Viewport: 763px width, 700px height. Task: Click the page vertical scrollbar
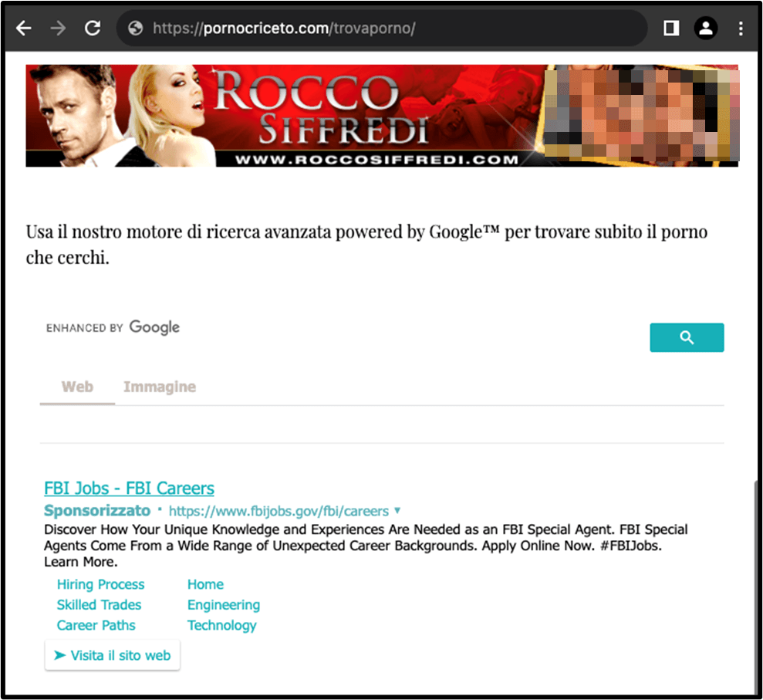[x=755, y=587]
